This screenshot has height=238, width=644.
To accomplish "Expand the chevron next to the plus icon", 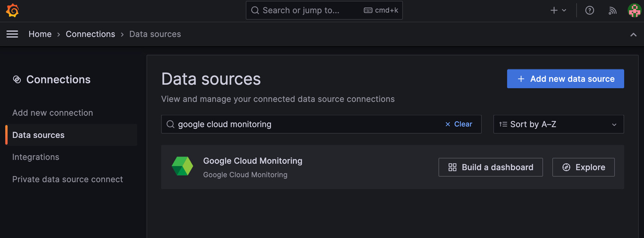I will [564, 11].
